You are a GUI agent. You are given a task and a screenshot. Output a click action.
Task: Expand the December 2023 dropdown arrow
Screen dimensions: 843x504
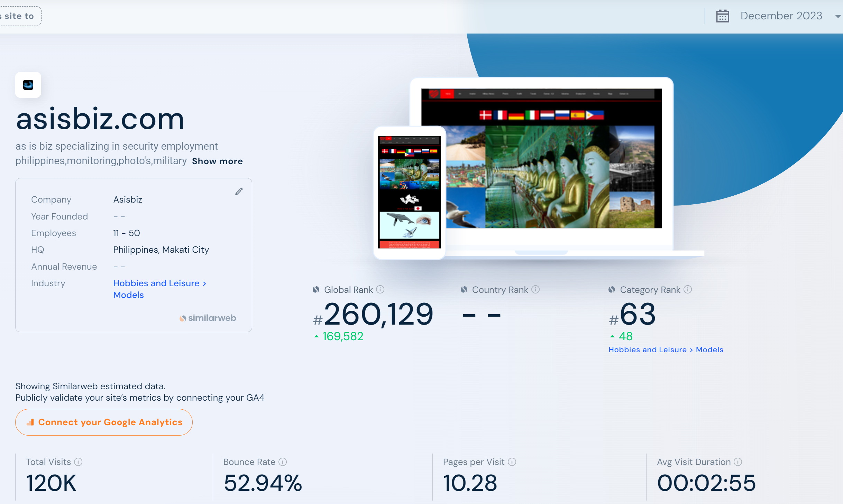[838, 16]
